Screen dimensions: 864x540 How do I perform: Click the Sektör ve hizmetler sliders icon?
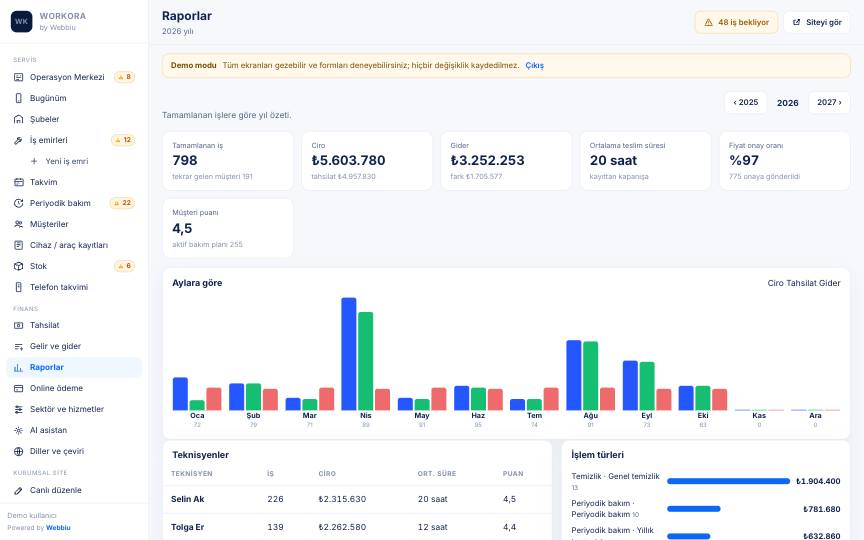pyautogui.click(x=18, y=409)
